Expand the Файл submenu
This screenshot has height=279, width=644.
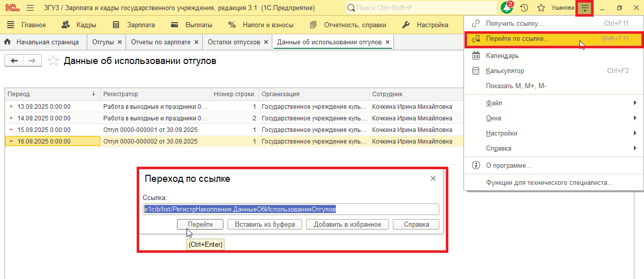[554, 103]
